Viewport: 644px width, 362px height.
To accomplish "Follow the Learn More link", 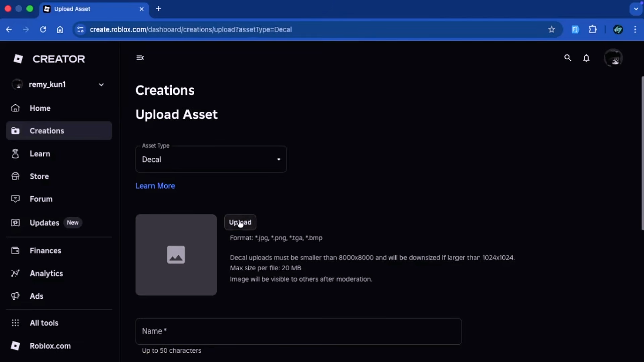I will 155,186.
